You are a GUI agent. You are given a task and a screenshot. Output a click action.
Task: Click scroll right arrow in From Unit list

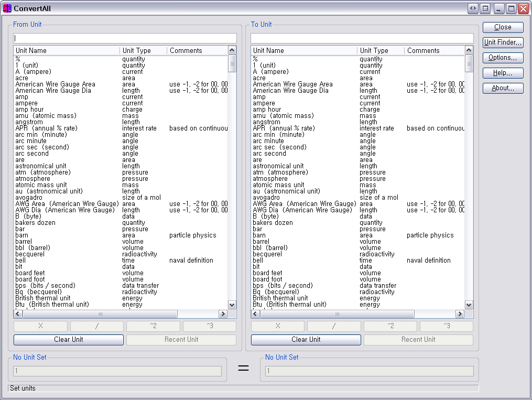coord(223,314)
